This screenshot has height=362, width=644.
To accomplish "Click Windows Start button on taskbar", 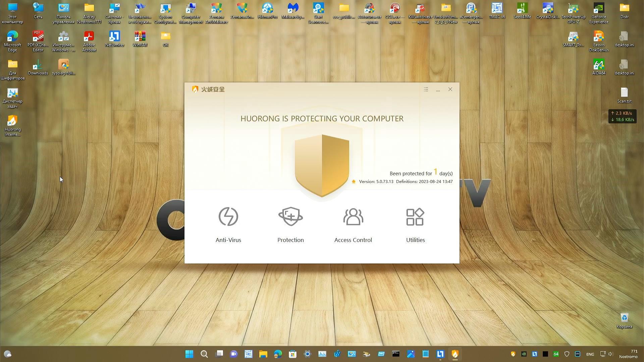I will click(190, 354).
